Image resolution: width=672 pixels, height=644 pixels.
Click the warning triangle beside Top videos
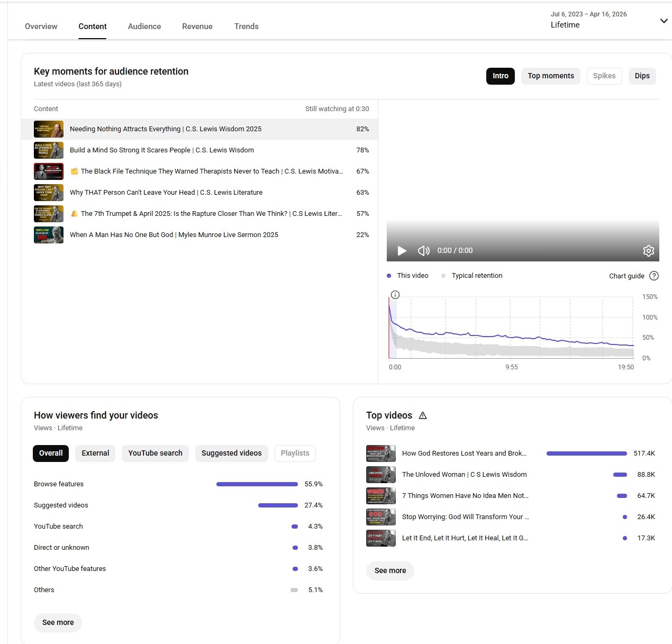click(422, 415)
